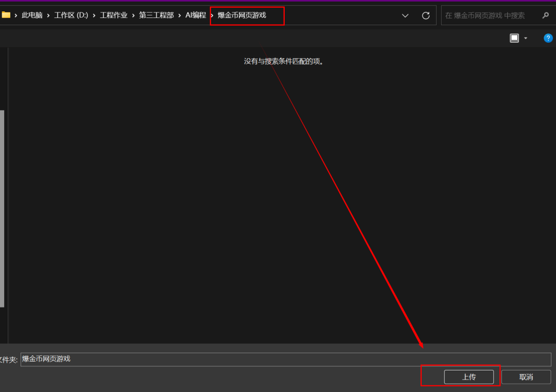Focus the folder name input field
The image size is (556, 392).
(x=286, y=360)
